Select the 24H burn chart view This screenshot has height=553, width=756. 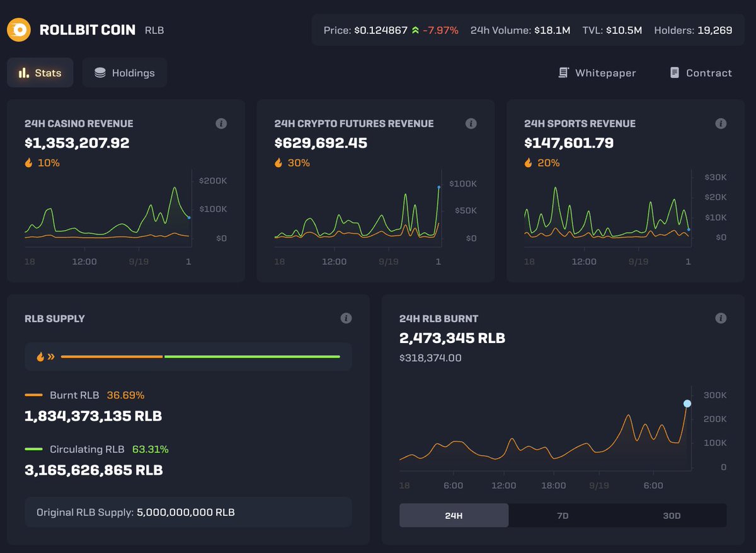point(453,515)
